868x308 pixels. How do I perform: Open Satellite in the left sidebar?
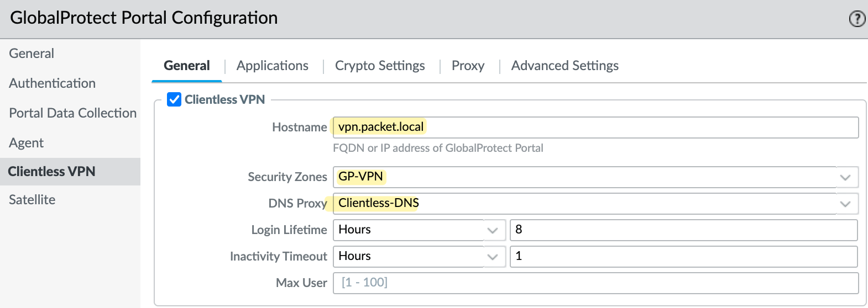(x=32, y=200)
